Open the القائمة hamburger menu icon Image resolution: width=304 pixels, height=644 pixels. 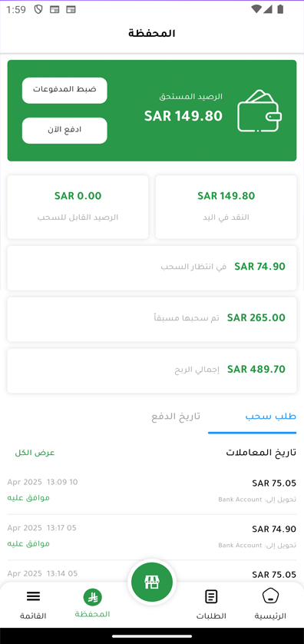[33, 596]
